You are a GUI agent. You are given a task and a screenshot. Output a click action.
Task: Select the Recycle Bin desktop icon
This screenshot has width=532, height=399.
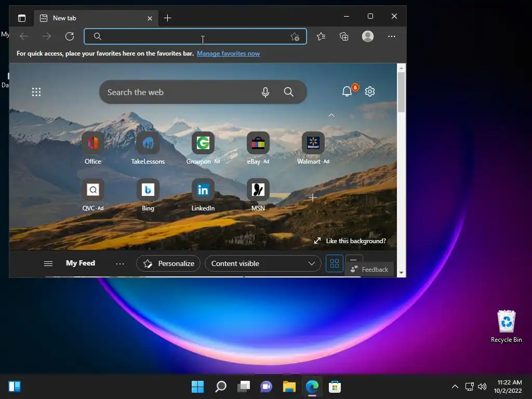(x=506, y=326)
